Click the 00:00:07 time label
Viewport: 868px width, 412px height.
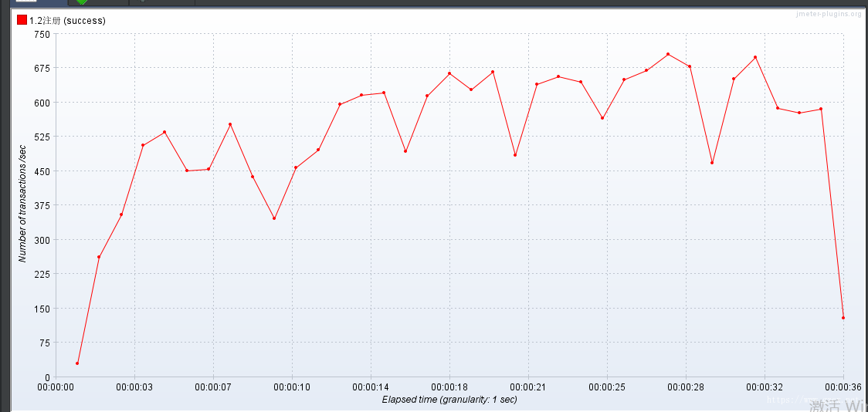click(x=213, y=387)
